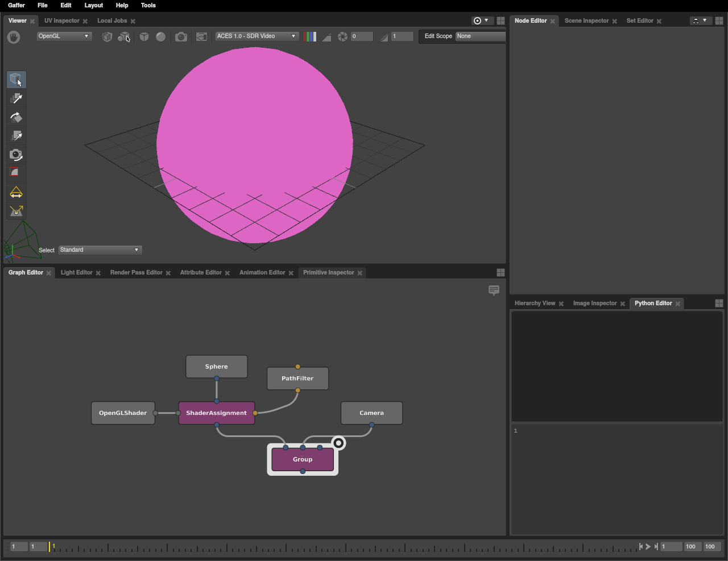Select the Sphere node

point(217,367)
